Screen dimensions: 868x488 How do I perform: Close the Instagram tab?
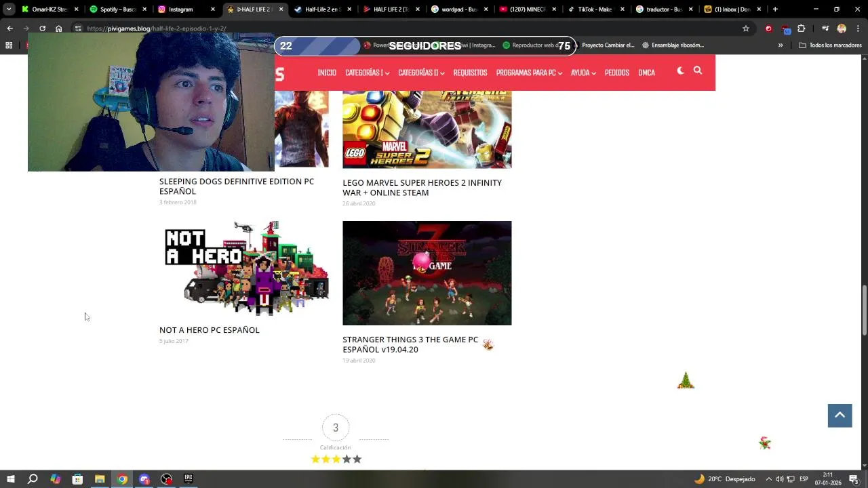tap(213, 9)
